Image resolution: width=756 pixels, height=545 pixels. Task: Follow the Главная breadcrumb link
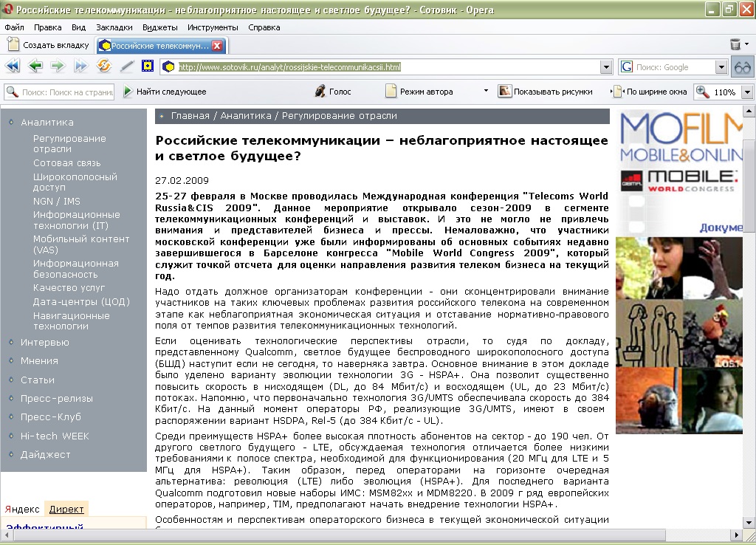(x=190, y=116)
